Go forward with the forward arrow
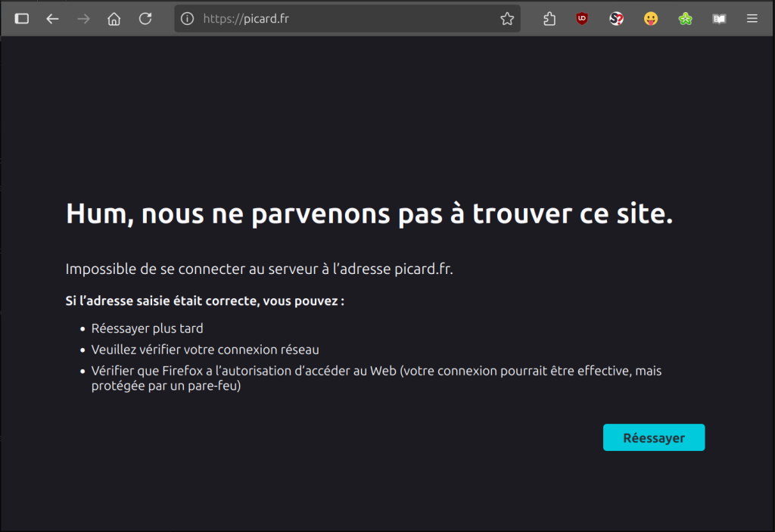Screen dimensions: 775x532 [83, 19]
